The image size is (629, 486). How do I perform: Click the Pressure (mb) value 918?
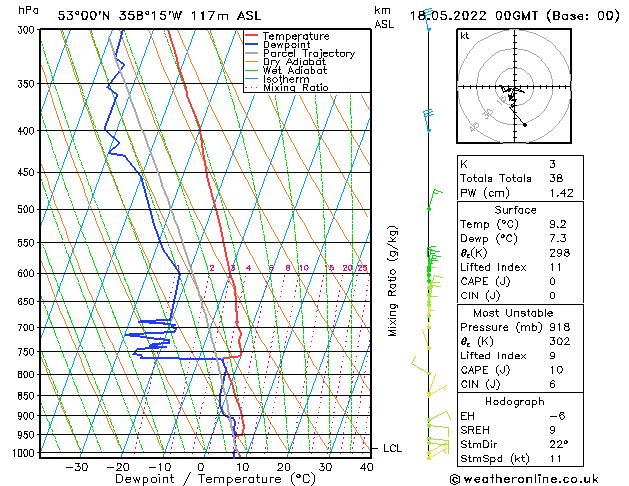pyautogui.click(x=560, y=327)
